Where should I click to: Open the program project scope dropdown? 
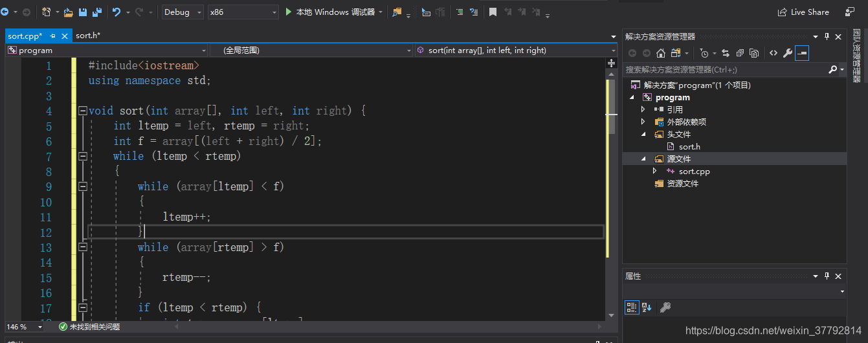[107, 50]
